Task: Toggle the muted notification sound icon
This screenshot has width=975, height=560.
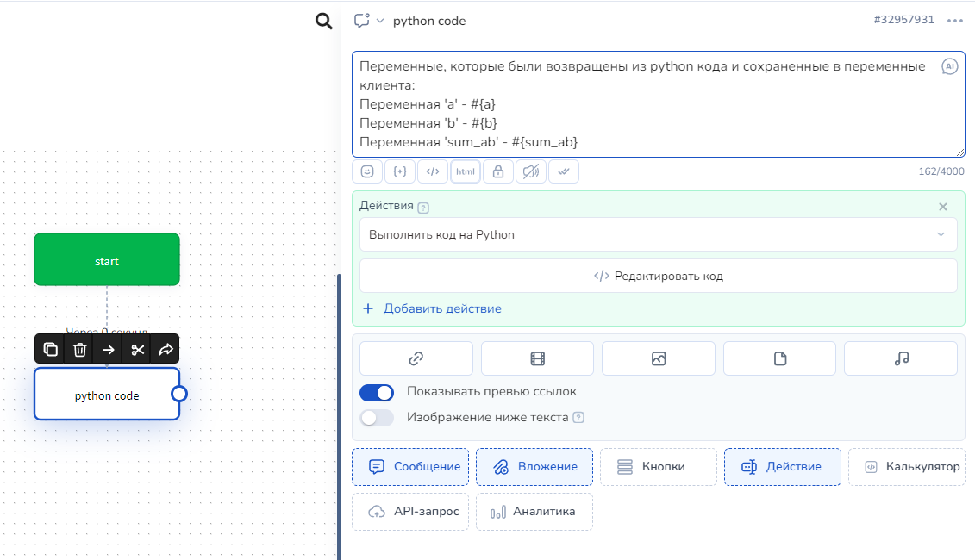Action: point(531,171)
